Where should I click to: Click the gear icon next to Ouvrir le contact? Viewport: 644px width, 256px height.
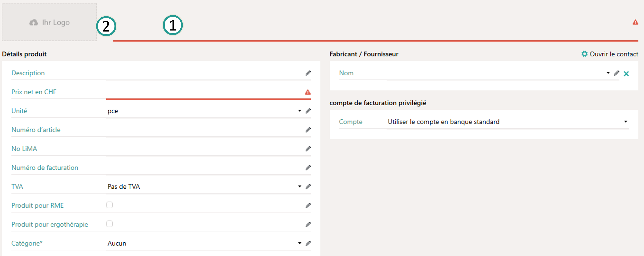(585, 54)
